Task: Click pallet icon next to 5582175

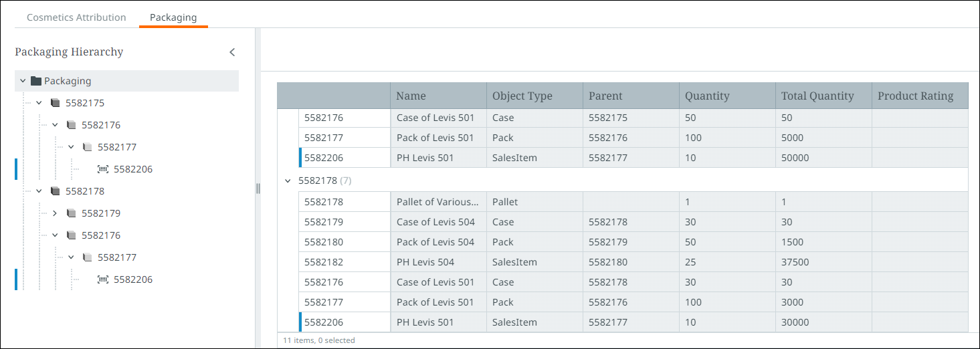Action: click(55, 103)
